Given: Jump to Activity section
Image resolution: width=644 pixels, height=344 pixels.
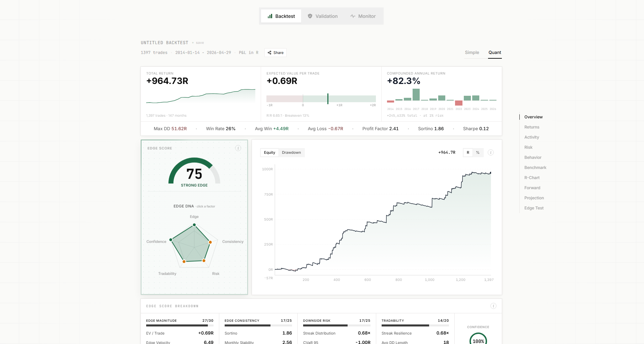Looking at the screenshot, I should (532, 137).
